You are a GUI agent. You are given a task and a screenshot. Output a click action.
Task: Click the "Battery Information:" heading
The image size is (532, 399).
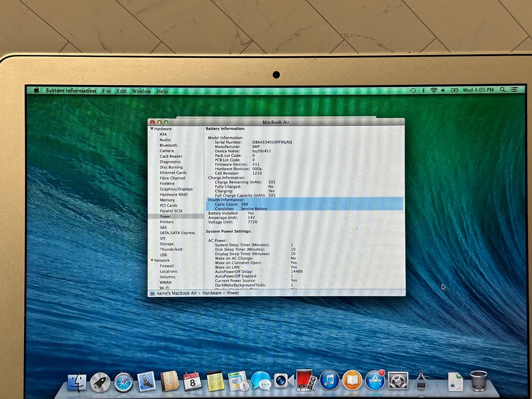225,129
